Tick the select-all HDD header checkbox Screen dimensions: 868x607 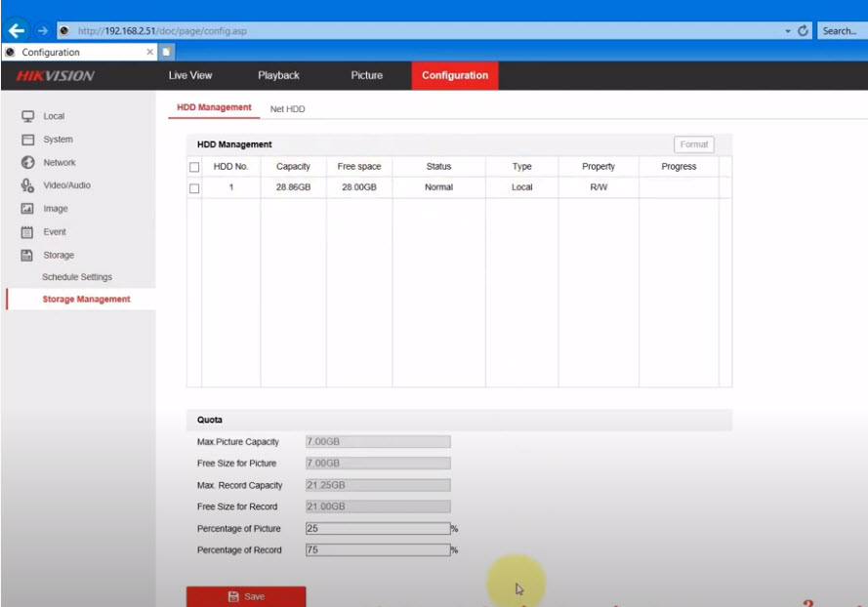coord(194,167)
